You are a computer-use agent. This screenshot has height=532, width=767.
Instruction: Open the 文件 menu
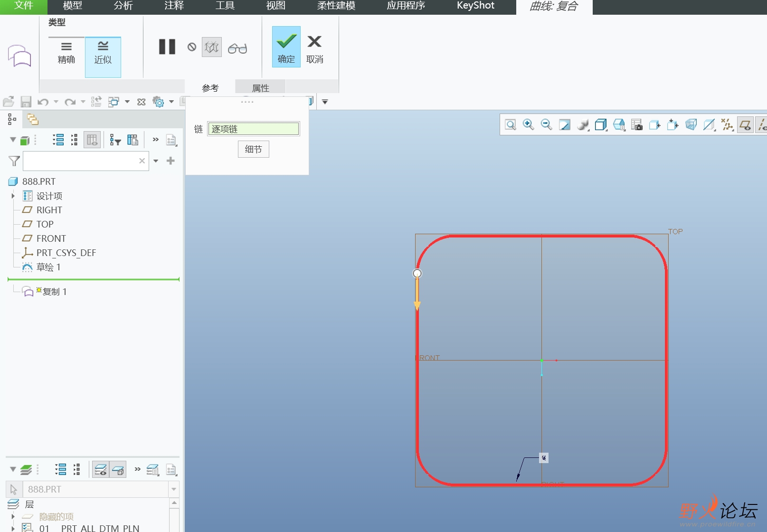coord(24,6)
